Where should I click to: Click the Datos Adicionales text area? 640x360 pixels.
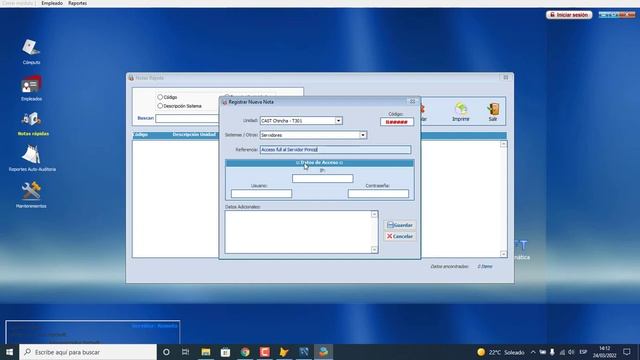click(x=298, y=232)
